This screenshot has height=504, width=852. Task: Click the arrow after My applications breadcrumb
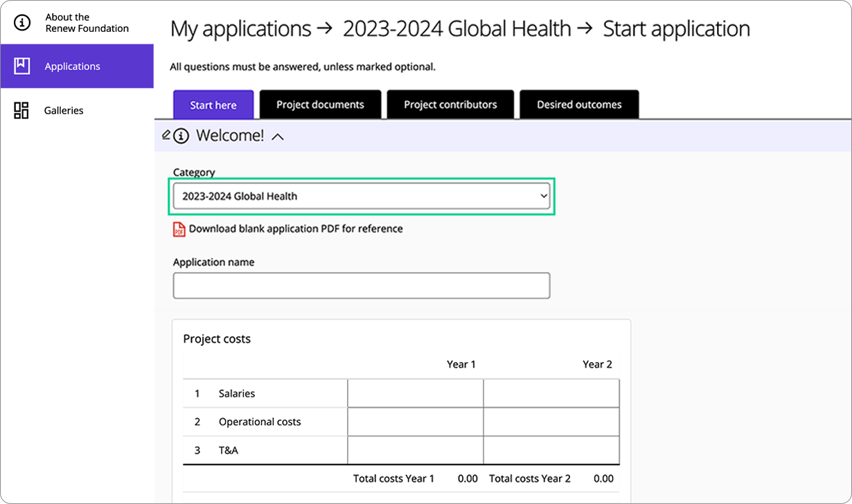pos(325,28)
